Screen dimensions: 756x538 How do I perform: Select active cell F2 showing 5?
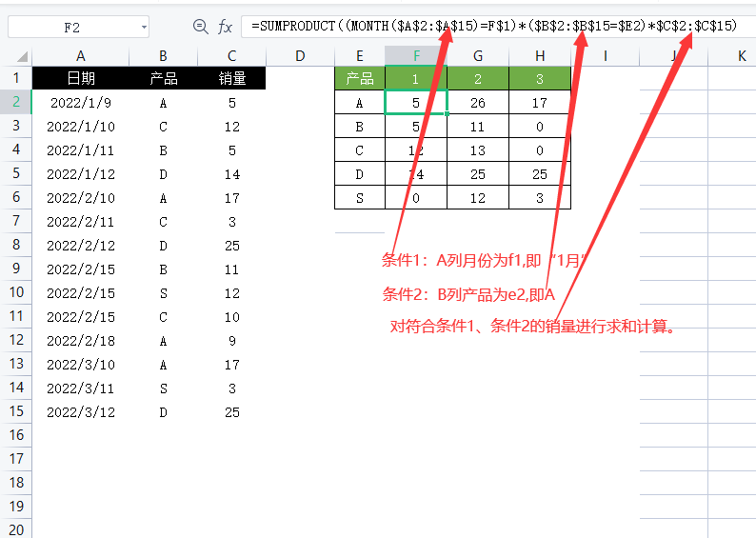(416, 102)
